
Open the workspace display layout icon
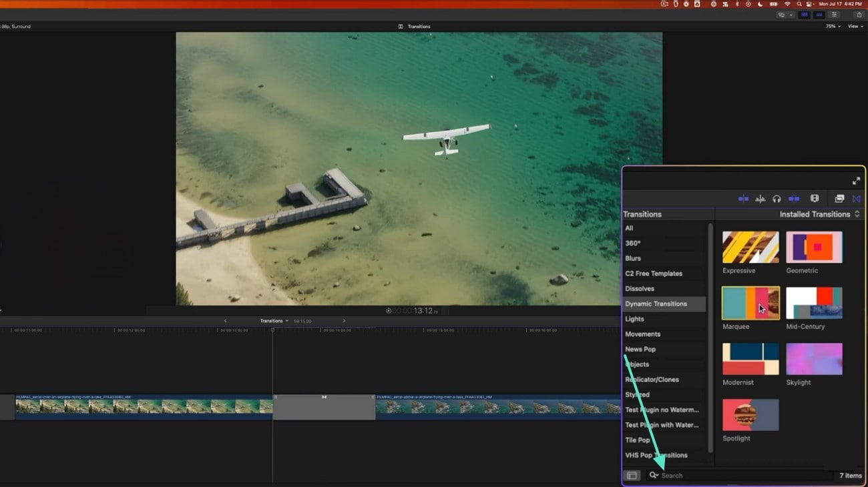(x=781, y=15)
